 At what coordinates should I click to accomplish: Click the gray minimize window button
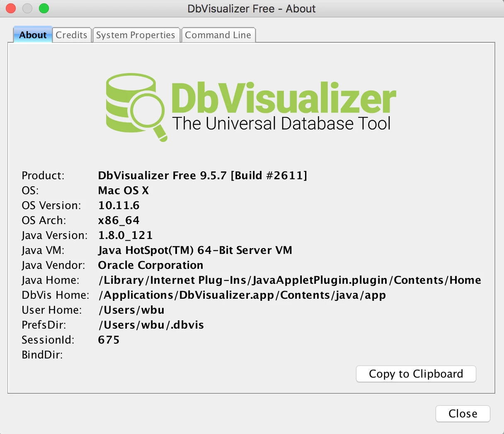click(x=27, y=8)
